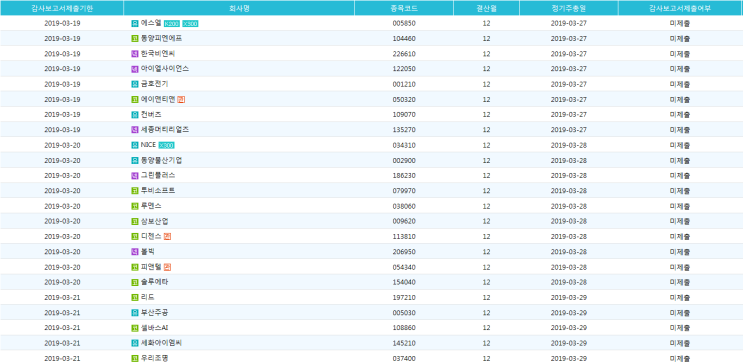Viewport: 743px width, 364px height.
Task: Click the orange 관 badge beside 에이앤티앤
Action: point(181,100)
